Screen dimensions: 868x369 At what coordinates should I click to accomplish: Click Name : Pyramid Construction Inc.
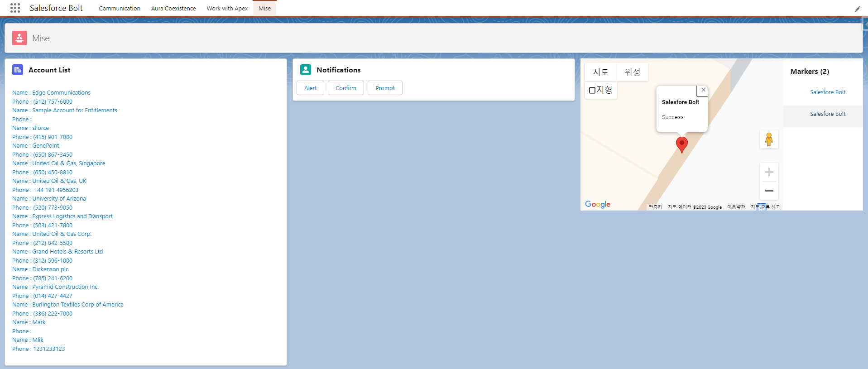(56, 287)
